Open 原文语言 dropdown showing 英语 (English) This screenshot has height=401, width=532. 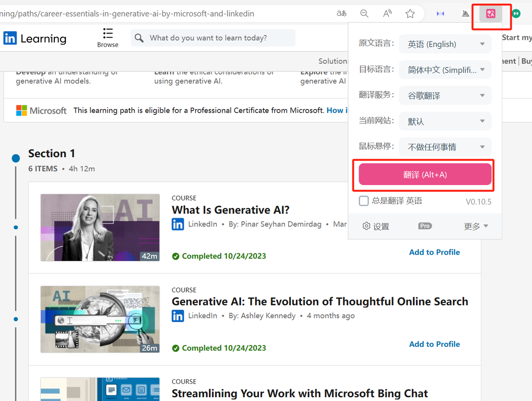click(445, 44)
